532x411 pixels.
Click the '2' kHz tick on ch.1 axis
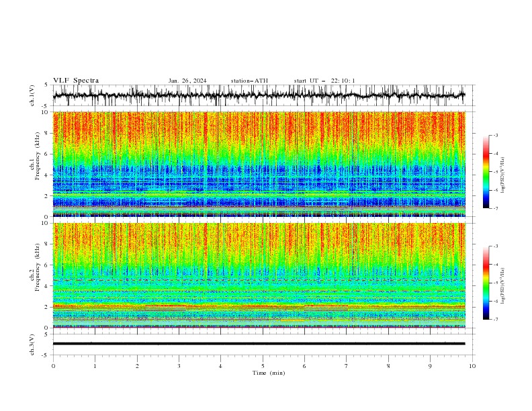pos(48,196)
